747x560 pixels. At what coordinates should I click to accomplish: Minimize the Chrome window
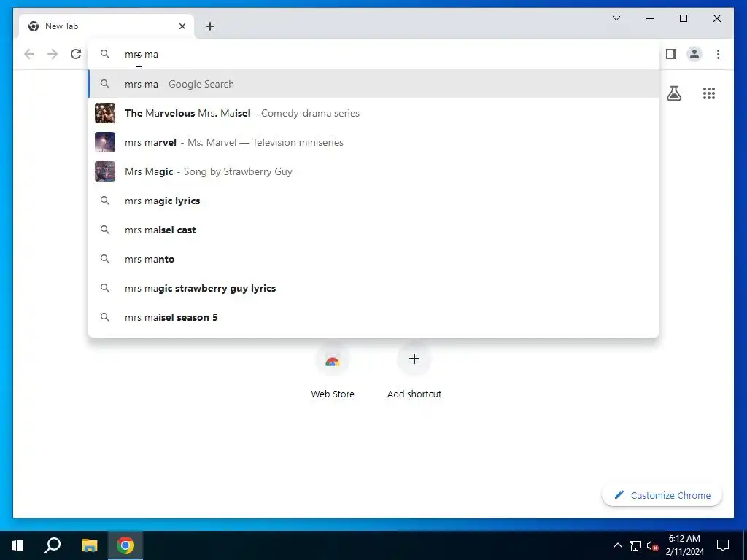pyautogui.click(x=650, y=18)
